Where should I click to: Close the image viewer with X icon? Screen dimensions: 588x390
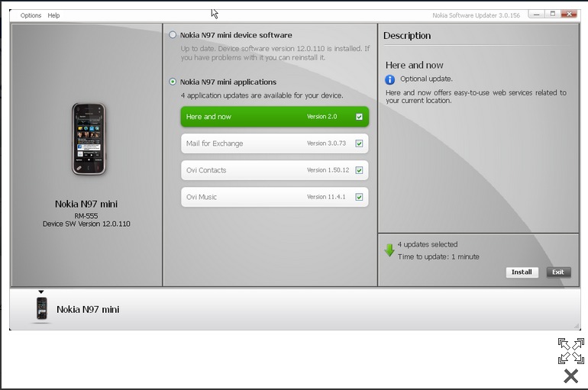570,375
